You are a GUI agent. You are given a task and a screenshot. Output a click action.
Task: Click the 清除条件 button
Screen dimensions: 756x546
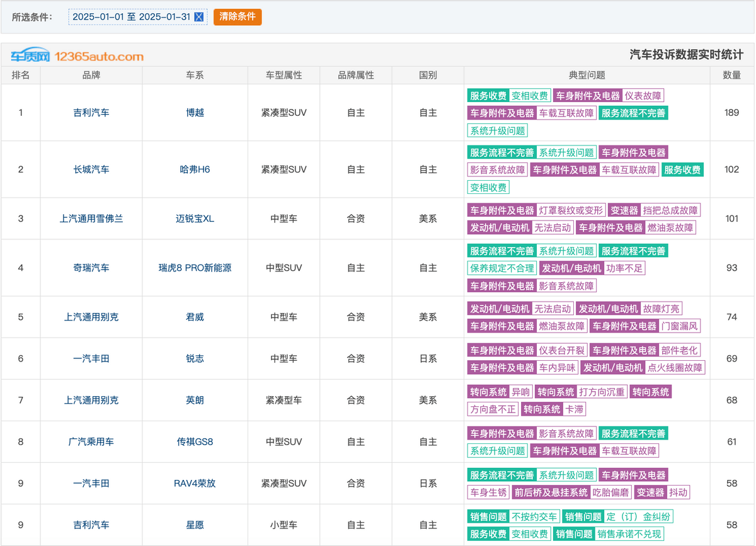coord(238,17)
